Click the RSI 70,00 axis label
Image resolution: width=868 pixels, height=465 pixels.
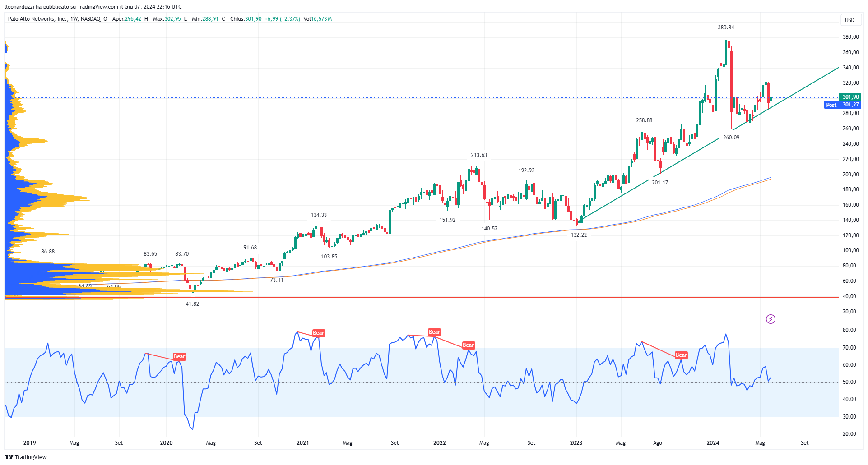(849, 348)
